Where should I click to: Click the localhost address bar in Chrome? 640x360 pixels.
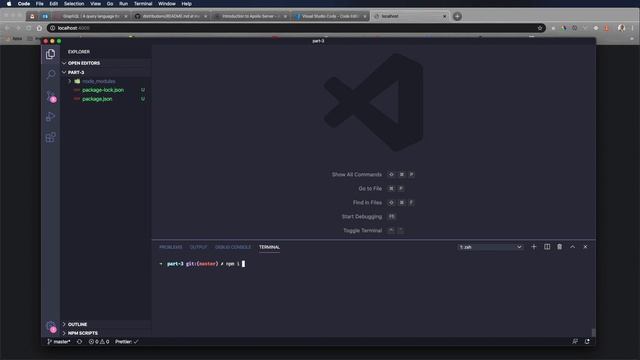coord(296,28)
